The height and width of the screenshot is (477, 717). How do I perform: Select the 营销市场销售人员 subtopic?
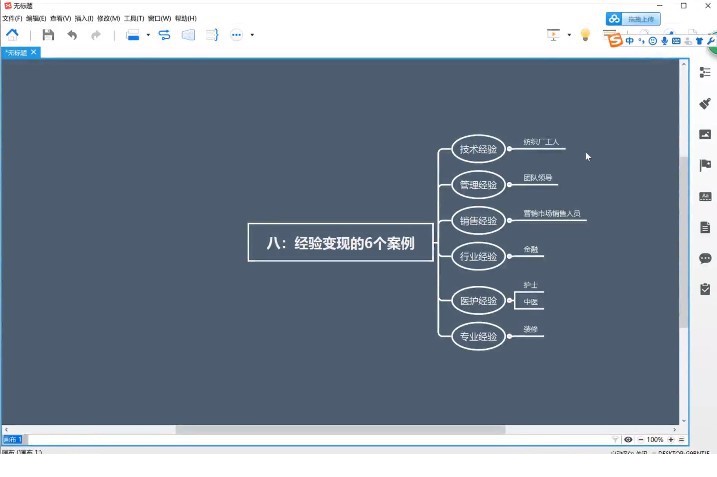tap(552, 213)
